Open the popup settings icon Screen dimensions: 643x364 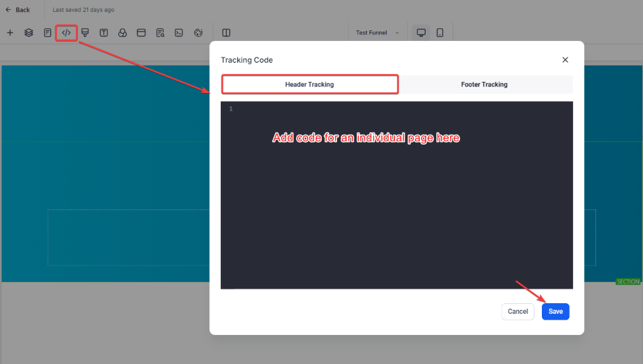[x=141, y=32]
